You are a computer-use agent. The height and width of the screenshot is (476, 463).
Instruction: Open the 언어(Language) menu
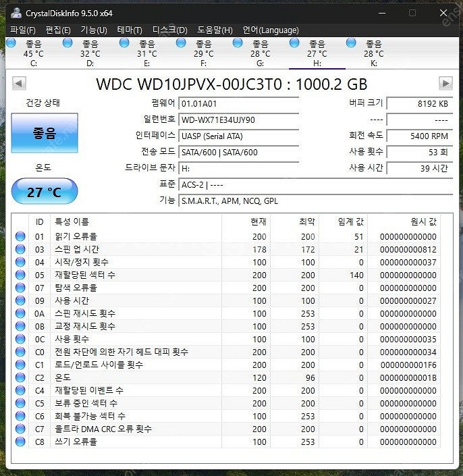point(271,30)
